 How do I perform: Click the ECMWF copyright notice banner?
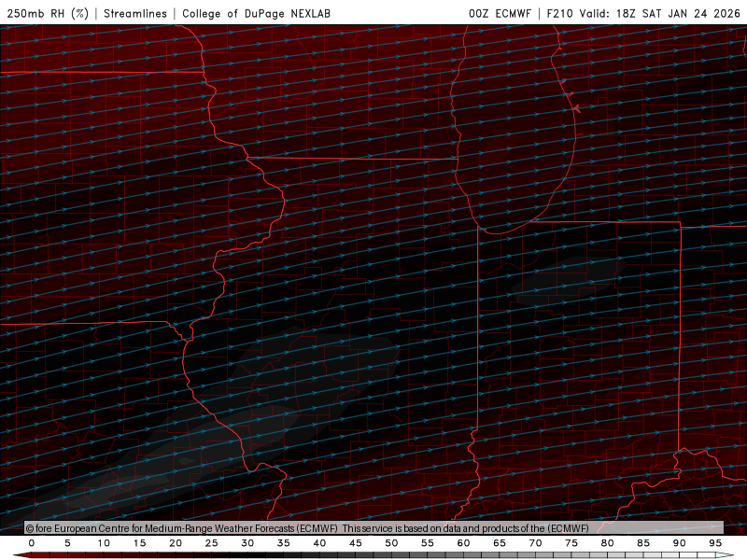pos(374,527)
